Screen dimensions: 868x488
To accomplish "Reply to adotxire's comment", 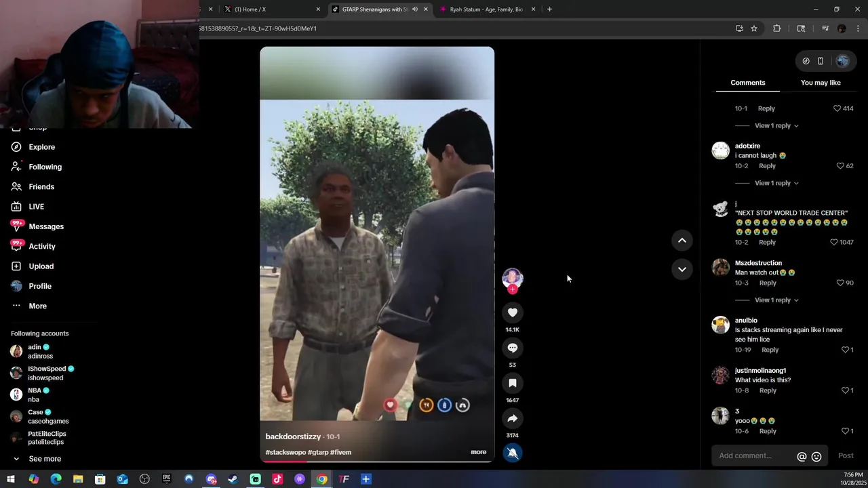I will [x=767, y=166].
